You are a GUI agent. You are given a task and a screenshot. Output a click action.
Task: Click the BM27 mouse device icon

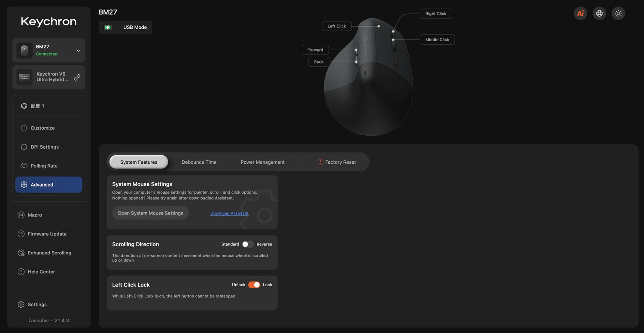pyautogui.click(x=24, y=50)
